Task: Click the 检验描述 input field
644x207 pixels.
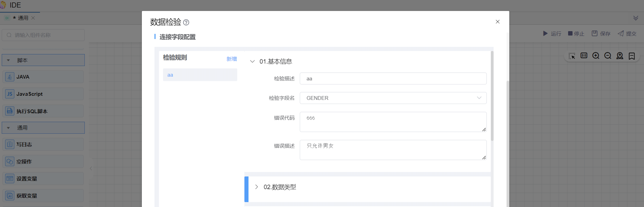Action: click(x=393, y=78)
